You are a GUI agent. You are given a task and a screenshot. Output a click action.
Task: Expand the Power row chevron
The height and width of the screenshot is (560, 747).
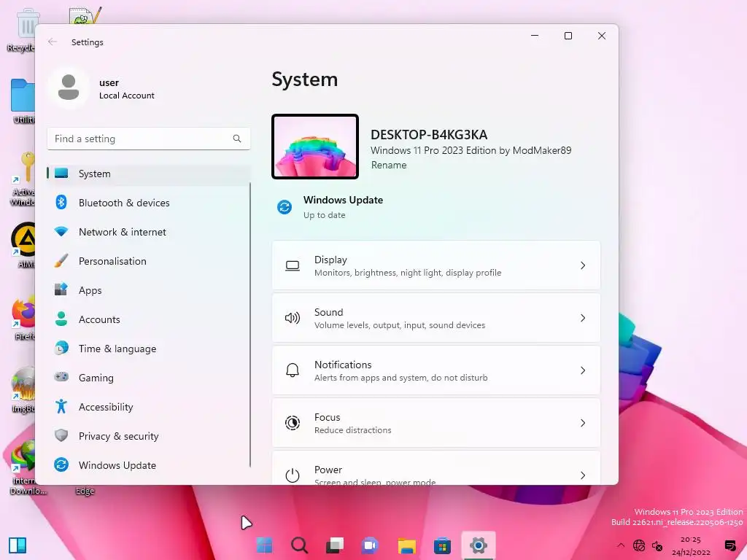[583, 475]
